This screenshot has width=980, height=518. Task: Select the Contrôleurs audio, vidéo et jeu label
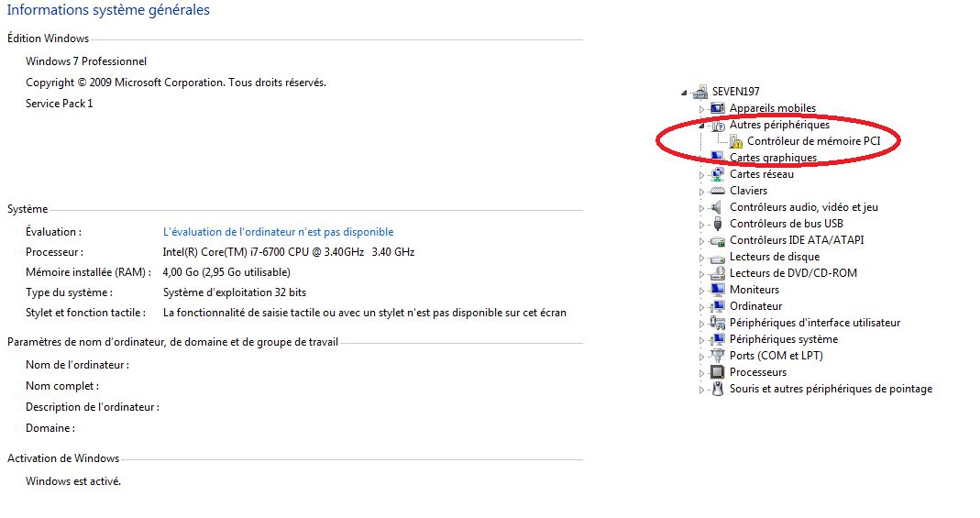(x=804, y=207)
